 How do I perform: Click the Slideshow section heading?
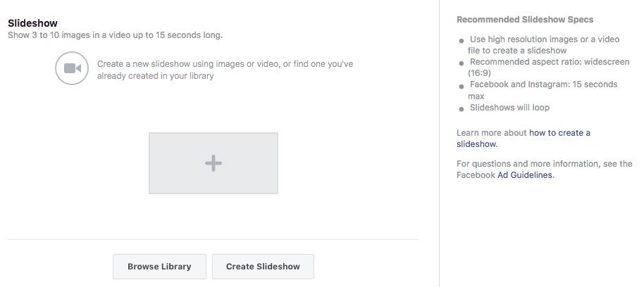[x=32, y=23]
